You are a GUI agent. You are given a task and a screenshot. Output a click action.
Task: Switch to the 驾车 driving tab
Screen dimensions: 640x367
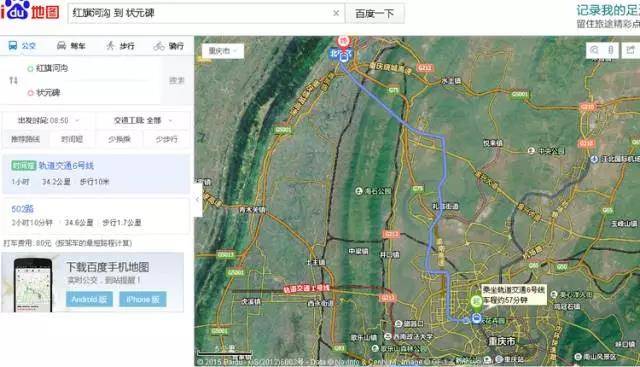71,46
